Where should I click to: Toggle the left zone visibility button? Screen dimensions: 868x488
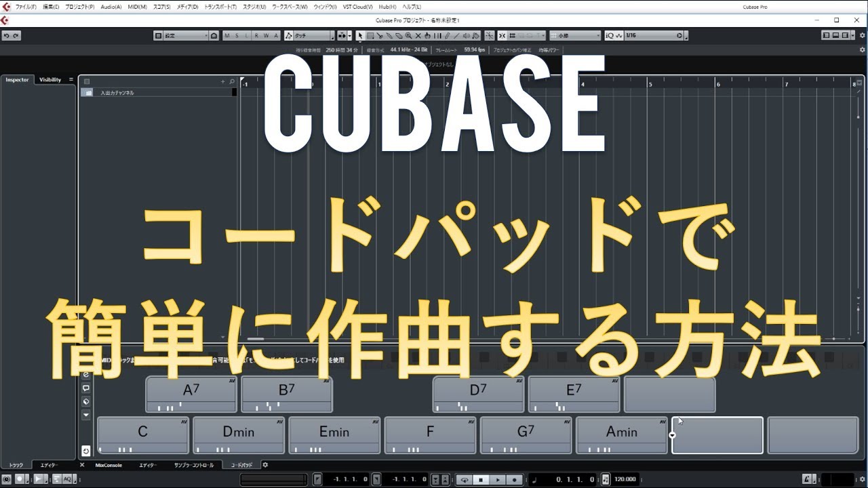[x=827, y=35]
